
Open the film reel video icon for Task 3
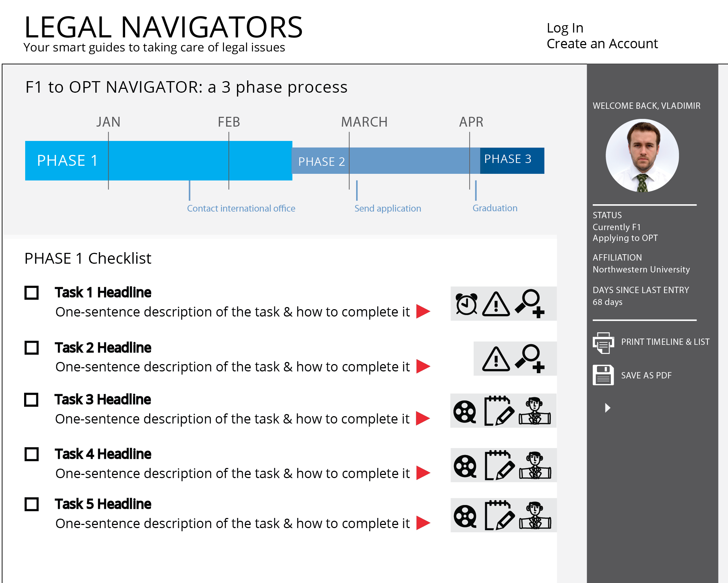click(x=465, y=412)
